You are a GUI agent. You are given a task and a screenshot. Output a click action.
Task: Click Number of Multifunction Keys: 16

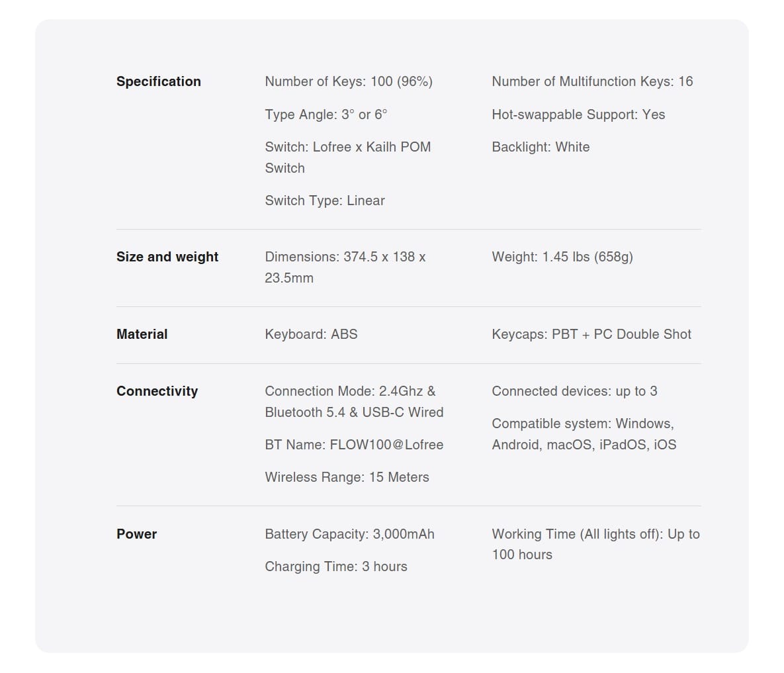click(593, 81)
